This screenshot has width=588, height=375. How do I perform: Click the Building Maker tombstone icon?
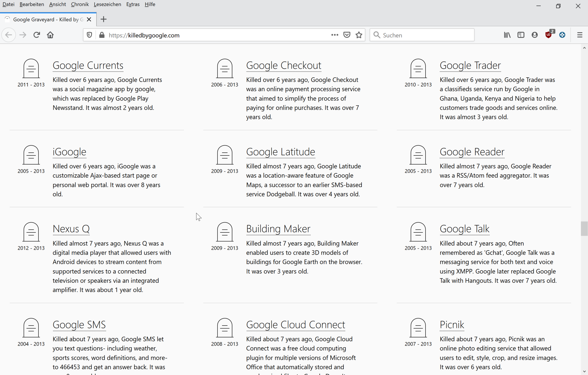(225, 231)
